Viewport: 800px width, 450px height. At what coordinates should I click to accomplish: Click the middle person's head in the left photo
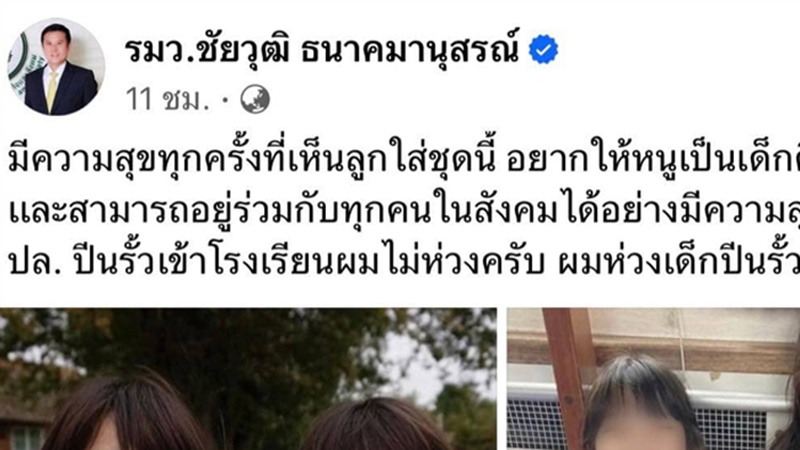pyautogui.click(x=375, y=424)
